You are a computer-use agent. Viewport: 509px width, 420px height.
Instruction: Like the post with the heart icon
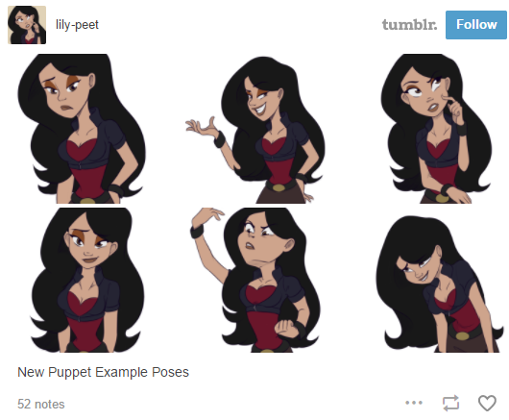487,403
